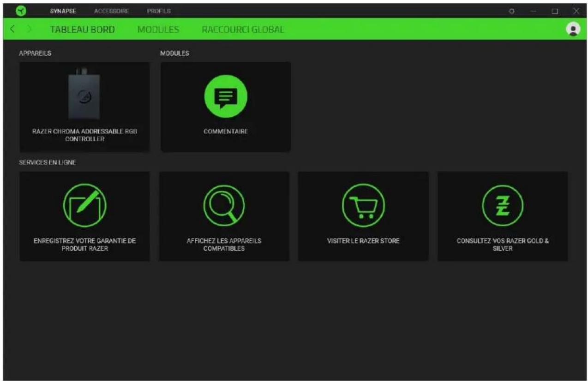
Task: Open the user account avatar
Action: (573, 29)
